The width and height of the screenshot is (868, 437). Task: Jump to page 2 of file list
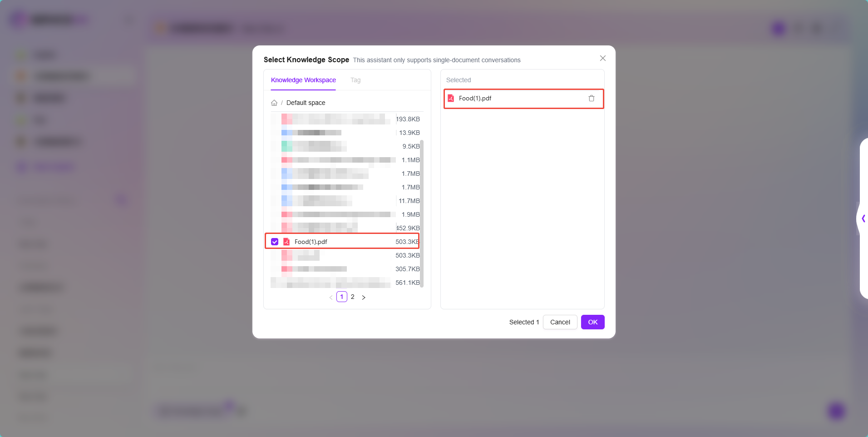(x=352, y=297)
